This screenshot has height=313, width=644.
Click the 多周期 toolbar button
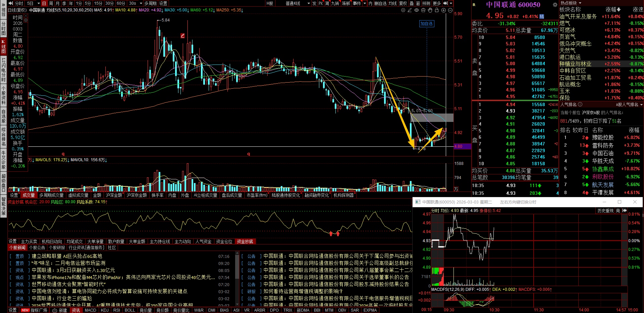tap(151, 3)
